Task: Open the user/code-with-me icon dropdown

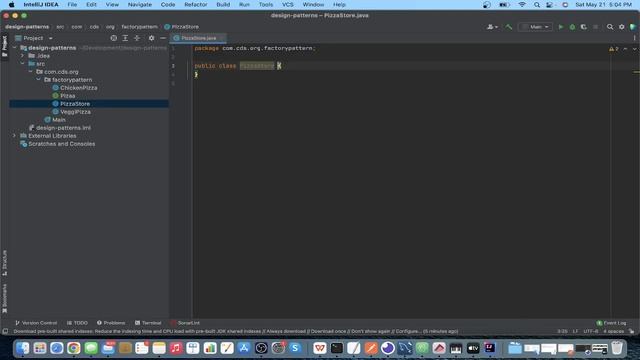Action: tap(492, 27)
